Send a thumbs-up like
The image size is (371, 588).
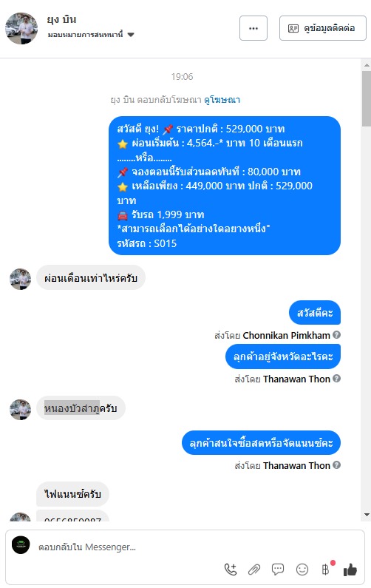click(x=350, y=570)
